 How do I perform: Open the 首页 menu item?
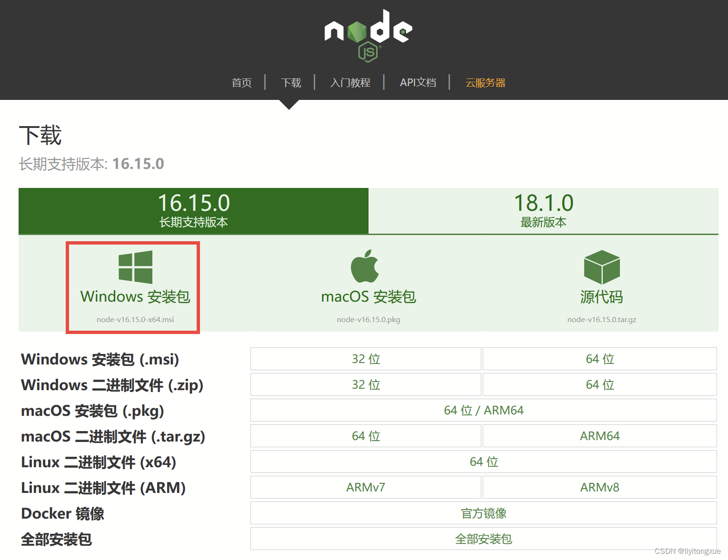coord(241,82)
